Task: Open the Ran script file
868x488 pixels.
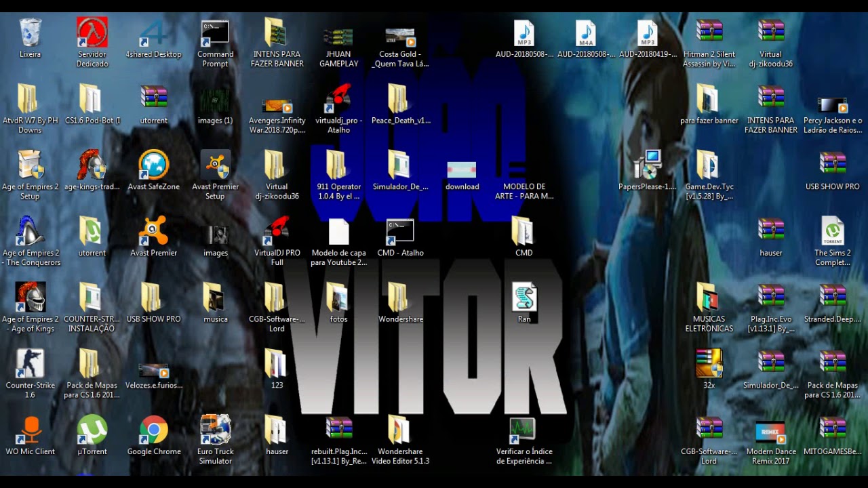Action: (524, 296)
